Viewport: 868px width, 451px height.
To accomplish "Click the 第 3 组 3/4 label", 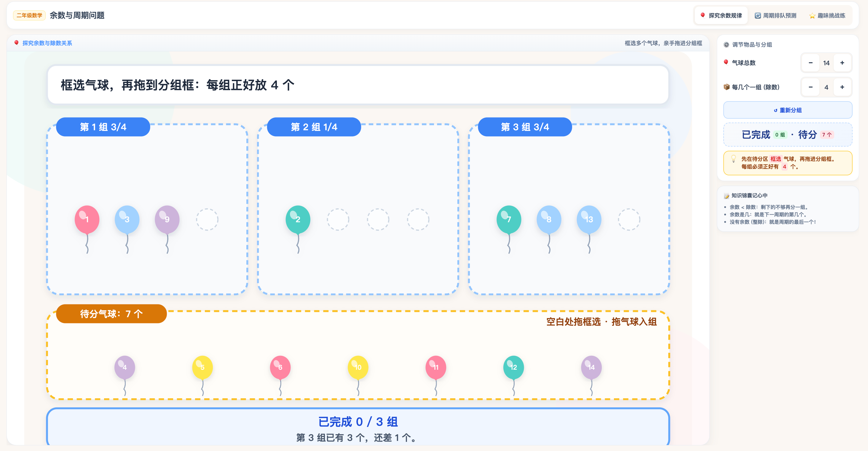I will pos(525,127).
